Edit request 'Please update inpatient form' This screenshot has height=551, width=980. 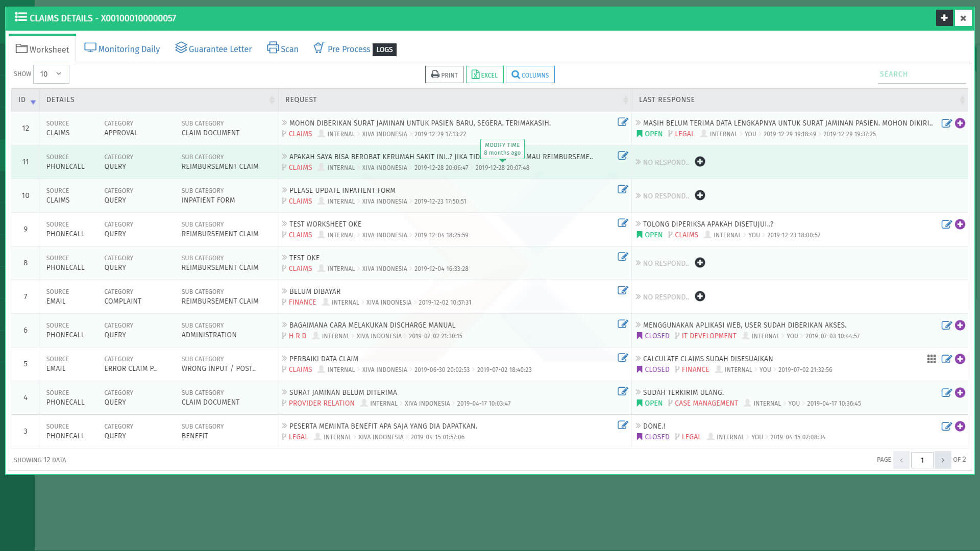[x=623, y=189]
